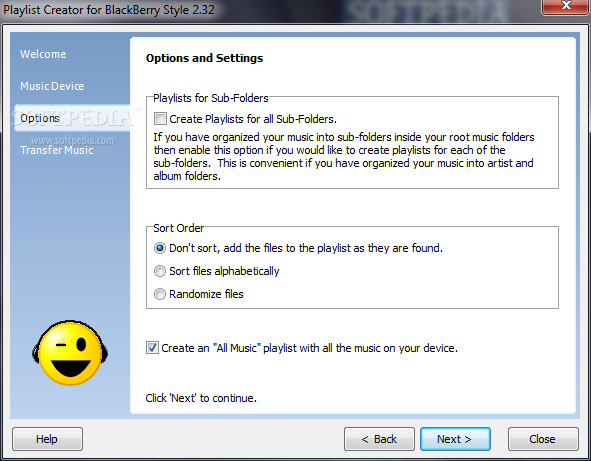The width and height of the screenshot is (591, 461).
Task: Pick the Randomize files option
Action: pos(160,294)
